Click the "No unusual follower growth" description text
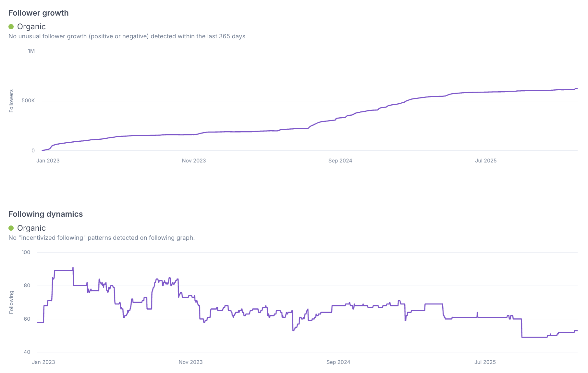Screen dimensions: 588x373 click(127, 36)
